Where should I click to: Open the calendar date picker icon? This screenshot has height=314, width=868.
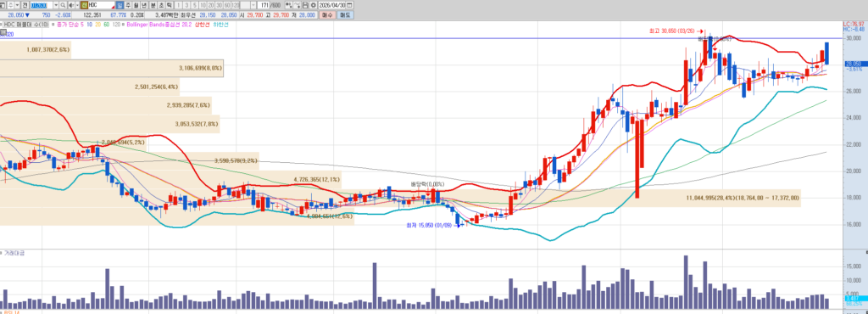coord(349,5)
